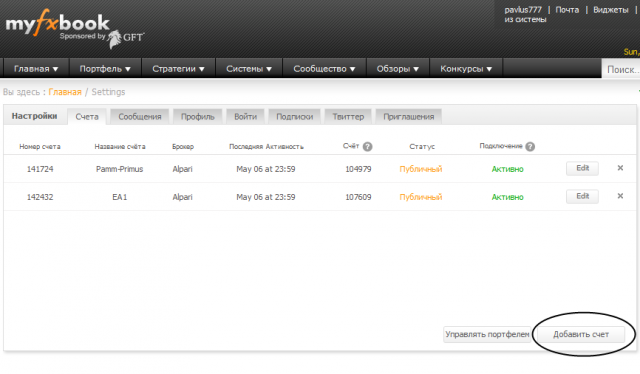Delete account 142432 with the X icon

point(620,196)
